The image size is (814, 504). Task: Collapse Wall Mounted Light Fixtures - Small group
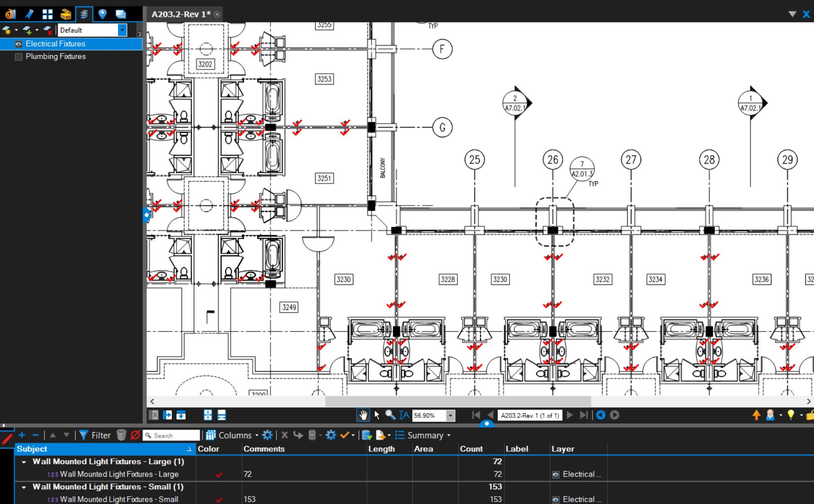click(24, 487)
